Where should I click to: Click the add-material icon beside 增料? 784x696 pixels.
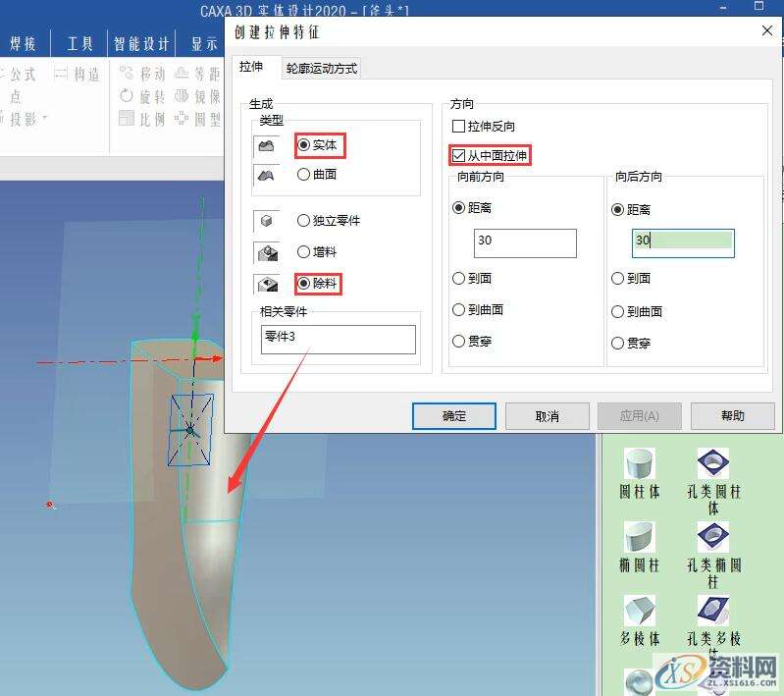click(x=268, y=253)
